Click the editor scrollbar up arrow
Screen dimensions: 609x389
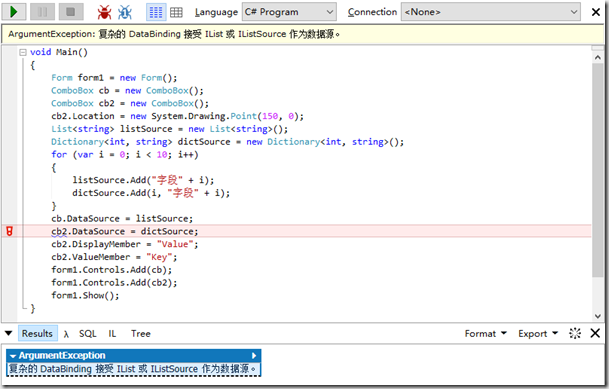[x=597, y=57]
